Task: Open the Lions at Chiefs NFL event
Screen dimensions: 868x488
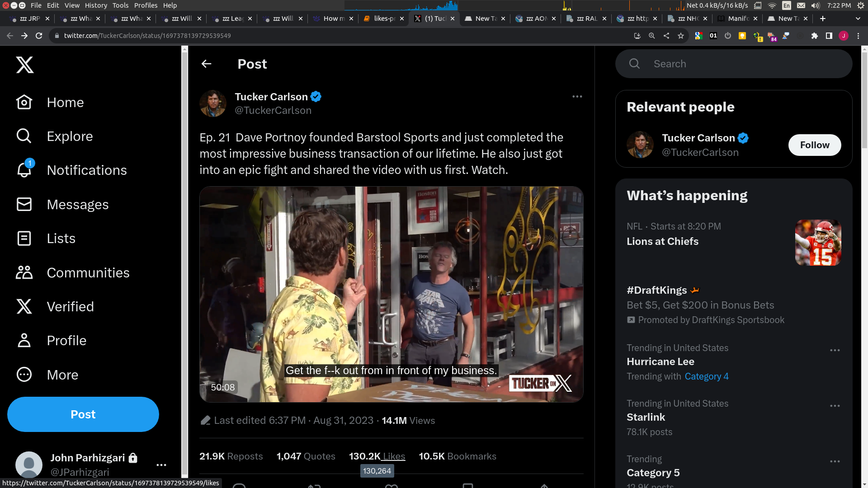Action: 662,241
